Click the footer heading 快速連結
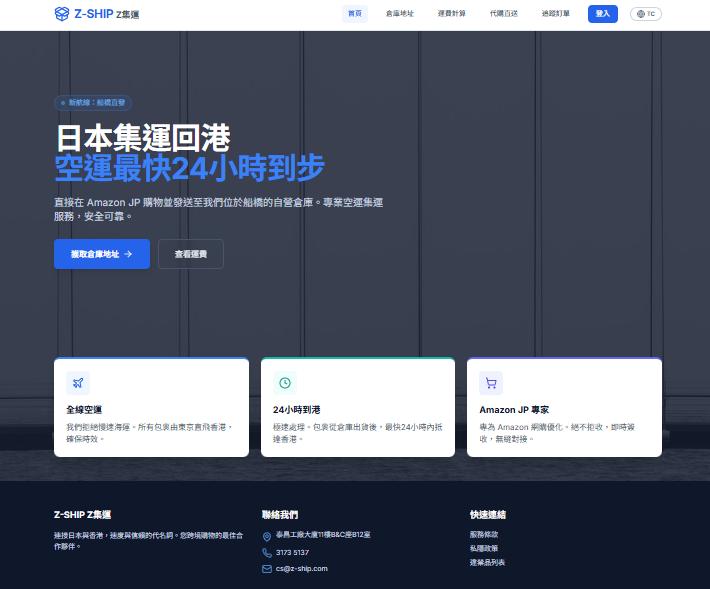 pyautogui.click(x=488, y=515)
